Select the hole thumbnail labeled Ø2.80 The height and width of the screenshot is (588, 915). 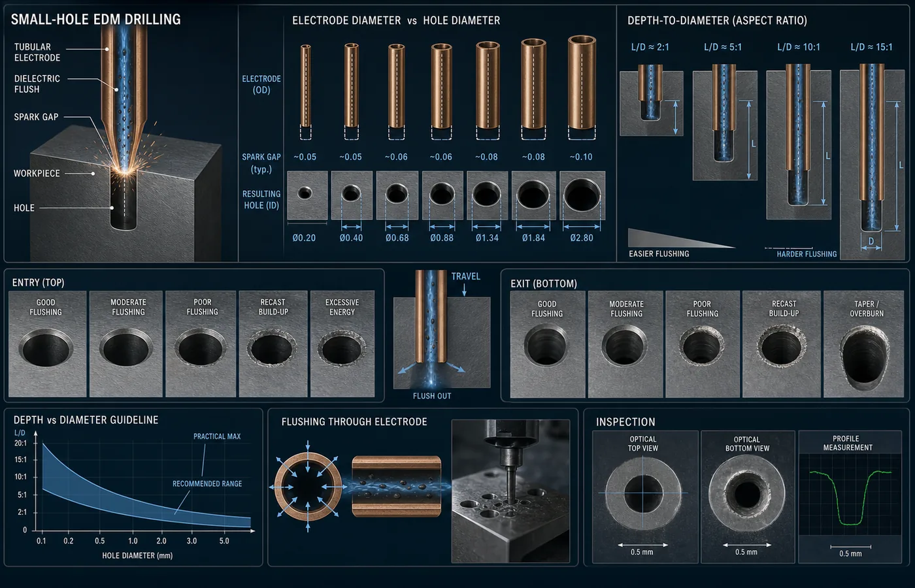click(582, 195)
